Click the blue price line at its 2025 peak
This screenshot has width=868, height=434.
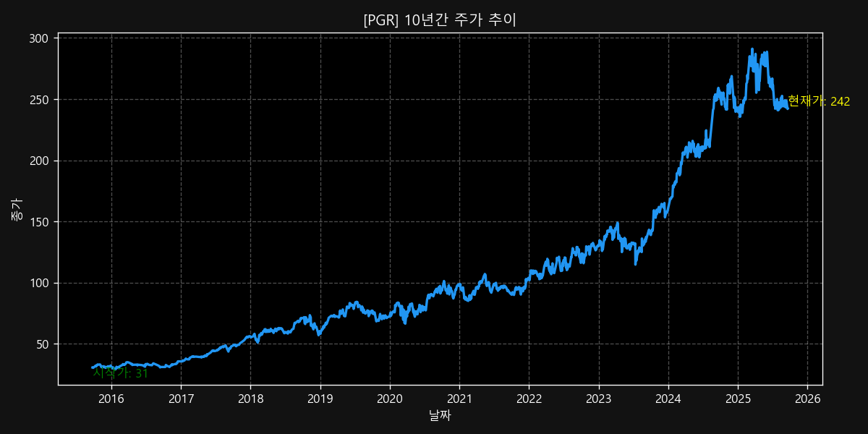coord(753,47)
